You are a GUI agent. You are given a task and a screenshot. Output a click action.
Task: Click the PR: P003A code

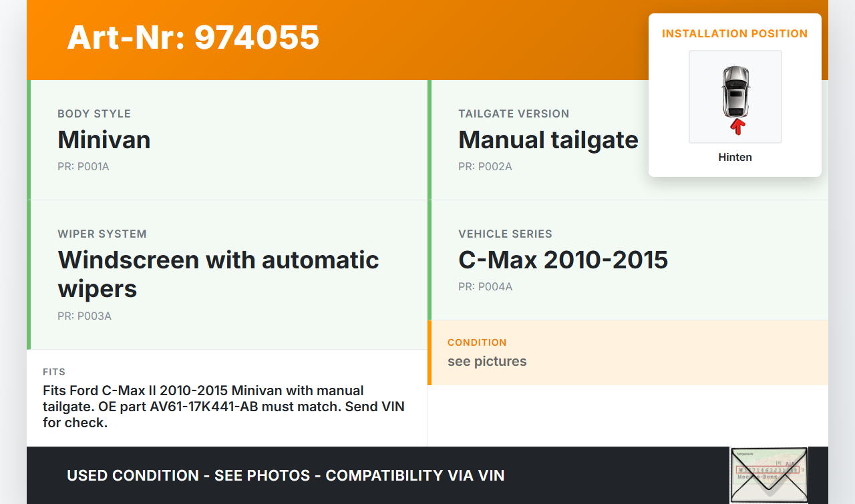[x=84, y=316]
